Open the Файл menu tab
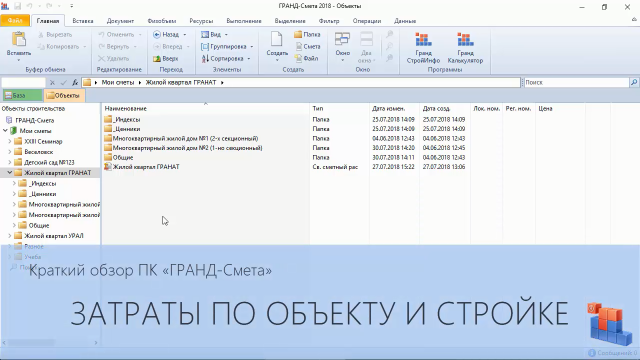This screenshot has width=640, height=360. (15, 20)
